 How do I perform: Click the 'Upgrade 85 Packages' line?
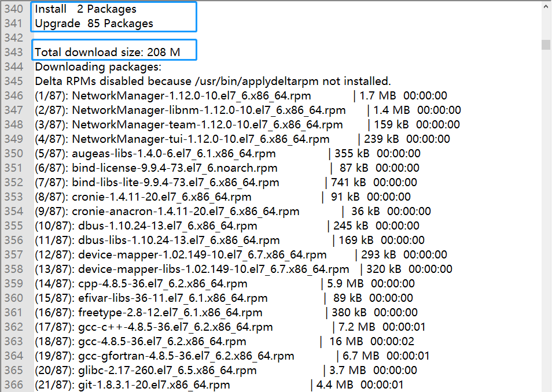tap(94, 23)
